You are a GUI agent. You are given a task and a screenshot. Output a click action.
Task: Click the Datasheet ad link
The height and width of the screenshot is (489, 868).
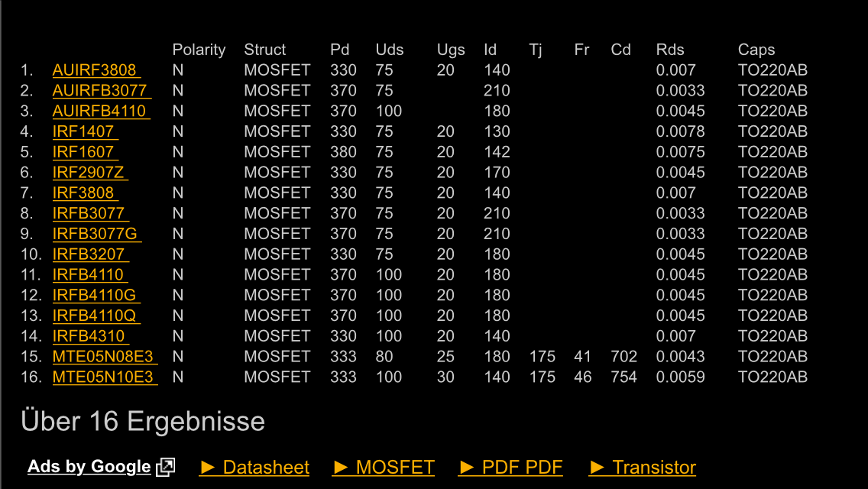coord(254,468)
